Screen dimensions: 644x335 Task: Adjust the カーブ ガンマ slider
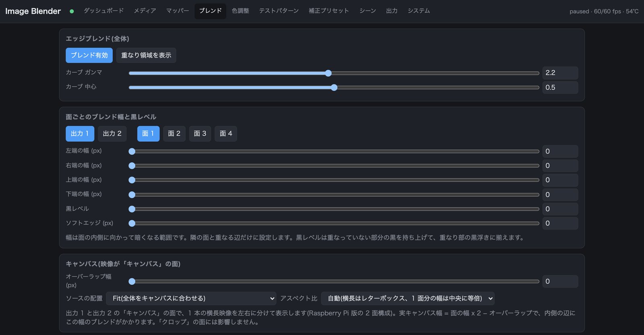click(334, 73)
